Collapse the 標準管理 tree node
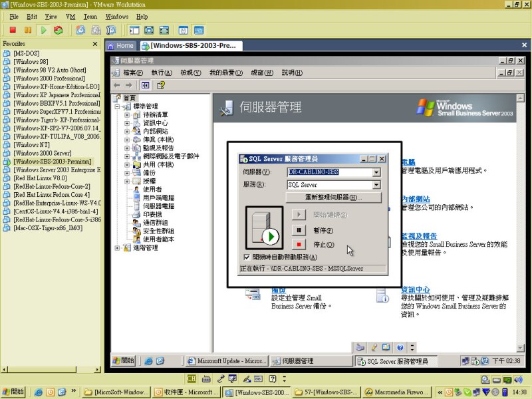The height and width of the screenshot is (399, 532). (117, 106)
